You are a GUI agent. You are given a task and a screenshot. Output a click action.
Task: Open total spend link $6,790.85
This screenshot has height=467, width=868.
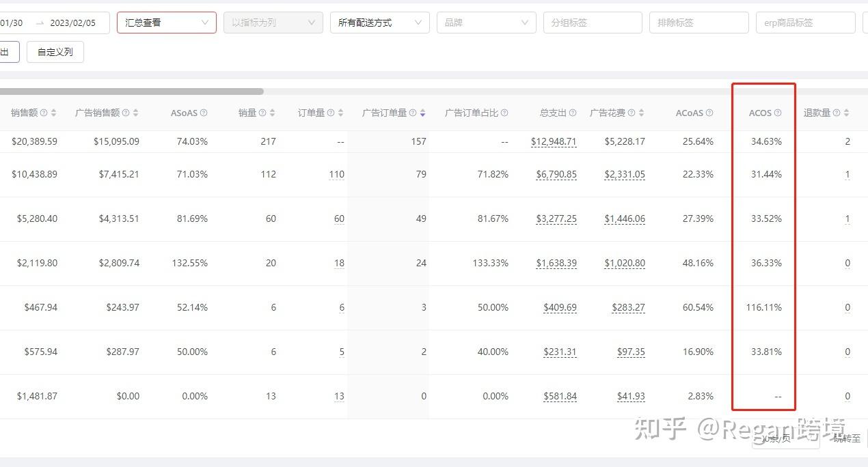[x=556, y=175]
